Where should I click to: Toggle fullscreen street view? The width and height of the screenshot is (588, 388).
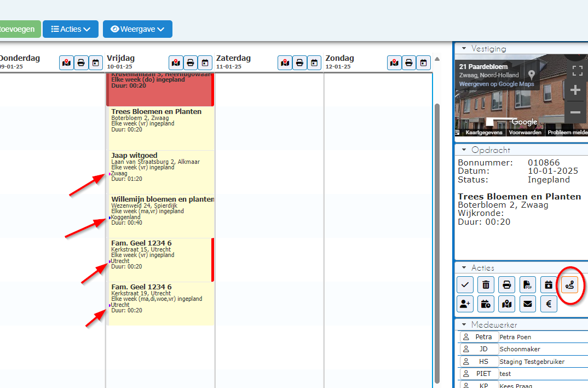pyautogui.click(x=578, y=70)
